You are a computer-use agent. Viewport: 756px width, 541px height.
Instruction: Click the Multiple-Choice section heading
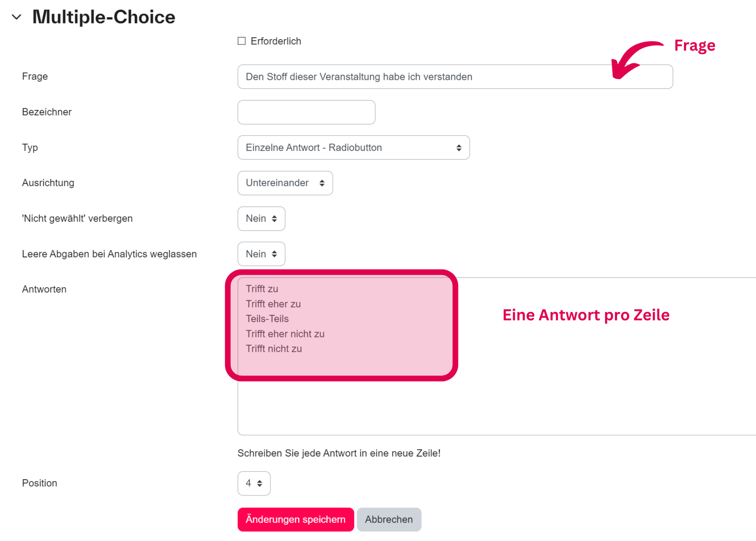coord(104,17)
